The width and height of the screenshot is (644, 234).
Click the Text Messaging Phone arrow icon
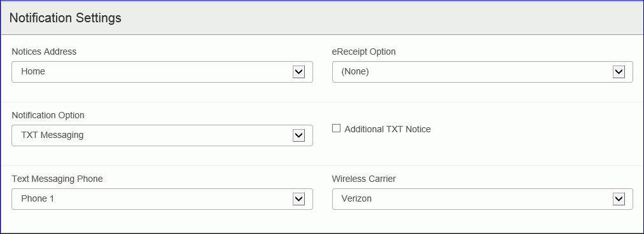(x=298, y=199)
